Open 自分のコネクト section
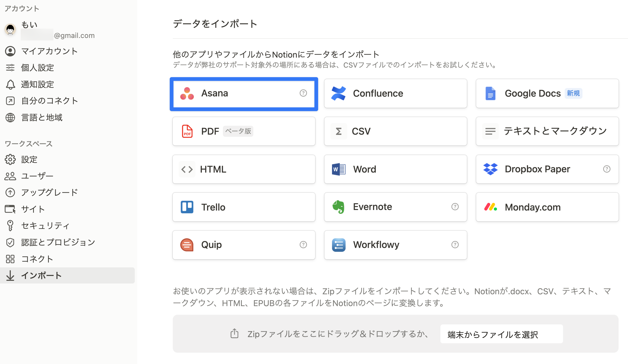The width and height of the screenshot is (628, 364). 67,101
